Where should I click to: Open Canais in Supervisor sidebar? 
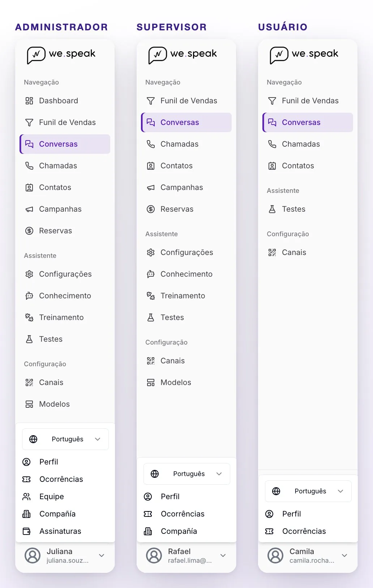186,361
